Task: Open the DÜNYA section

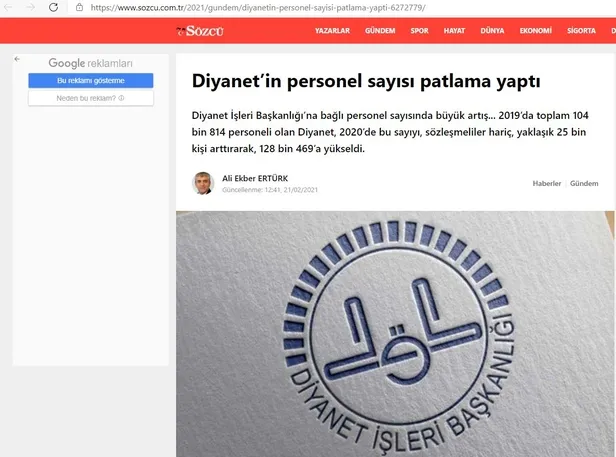Action: (492, 31)
